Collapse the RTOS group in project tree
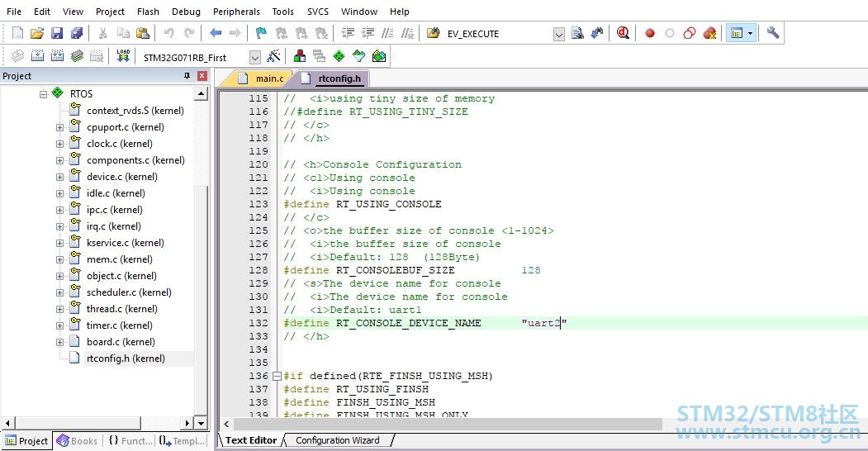The image size is (868, 451). tap(43, 94)
